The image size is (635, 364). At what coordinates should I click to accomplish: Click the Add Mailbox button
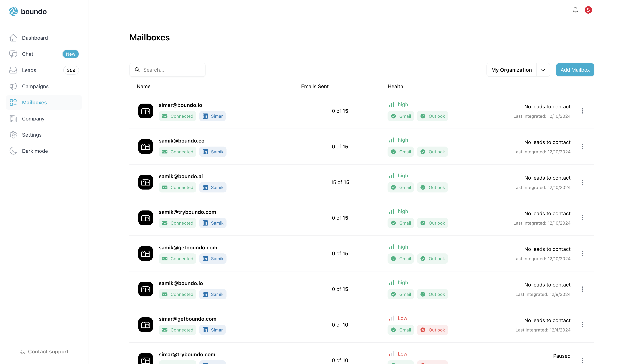[575, 70]
